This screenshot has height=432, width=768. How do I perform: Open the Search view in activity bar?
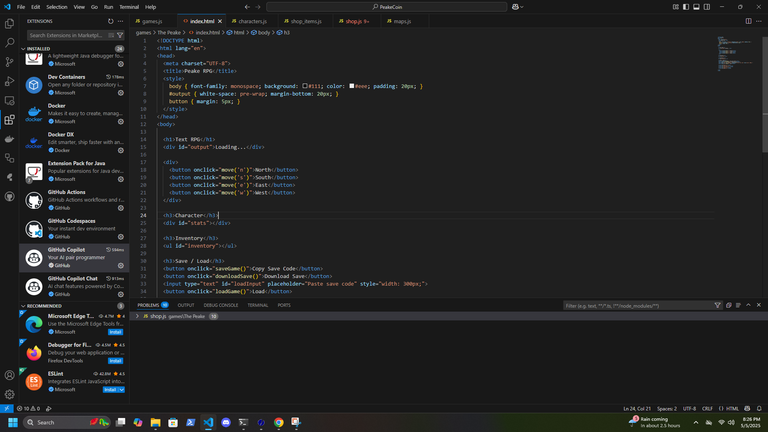click(9, 43)
